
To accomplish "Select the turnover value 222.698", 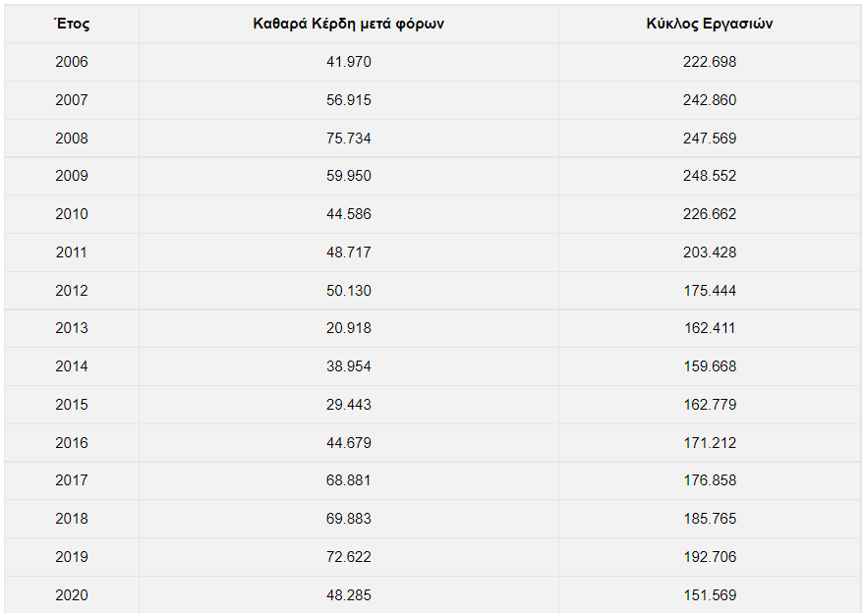I will (710, 62).
